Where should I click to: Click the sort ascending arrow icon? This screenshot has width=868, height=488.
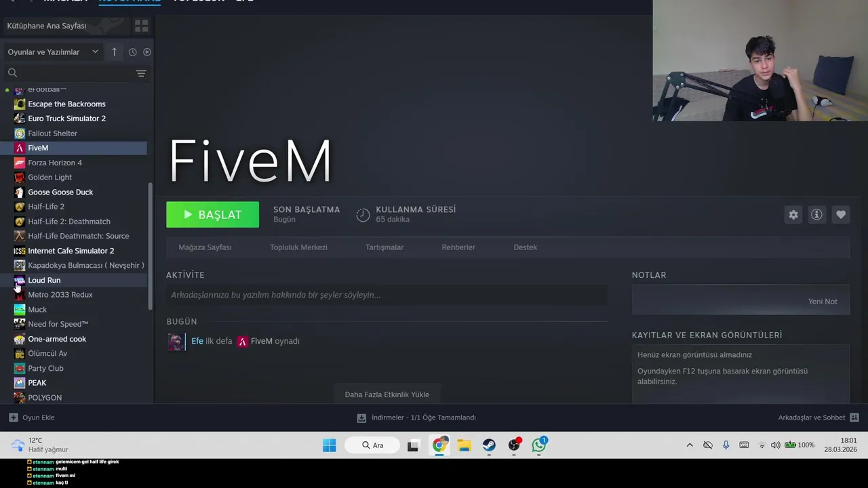(114, 52)
